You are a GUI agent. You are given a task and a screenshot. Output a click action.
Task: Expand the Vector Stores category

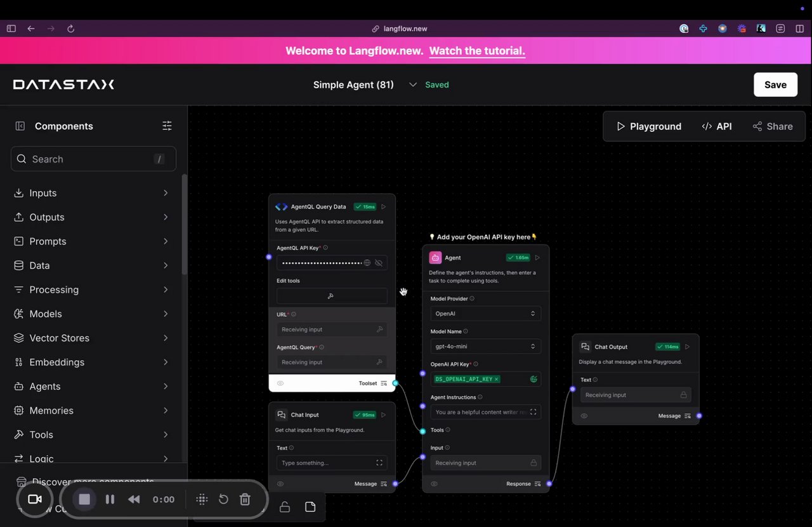tap(92, 338)
